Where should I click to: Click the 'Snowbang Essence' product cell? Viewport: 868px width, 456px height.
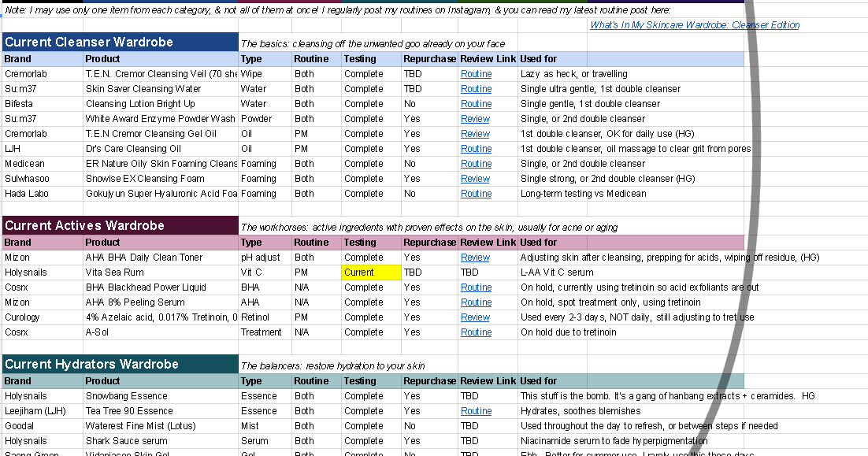161,396
